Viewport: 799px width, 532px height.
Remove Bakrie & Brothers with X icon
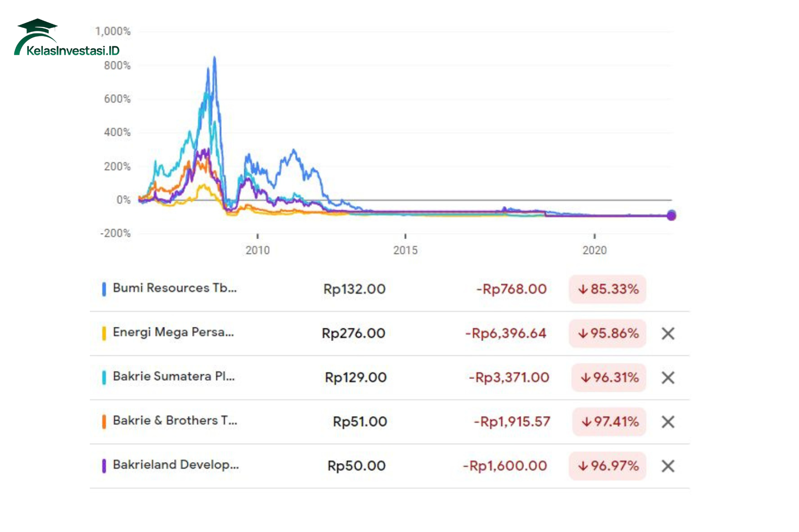(668, 422)
